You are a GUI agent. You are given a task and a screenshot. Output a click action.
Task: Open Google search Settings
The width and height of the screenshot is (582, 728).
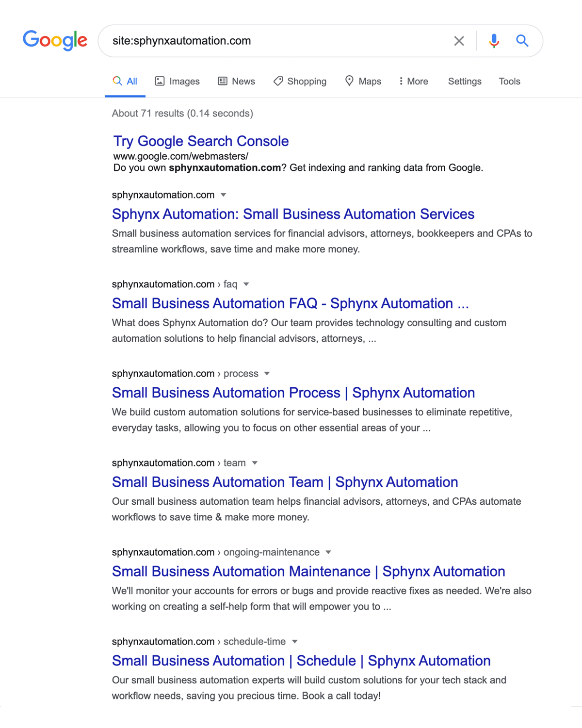[464, 81]
